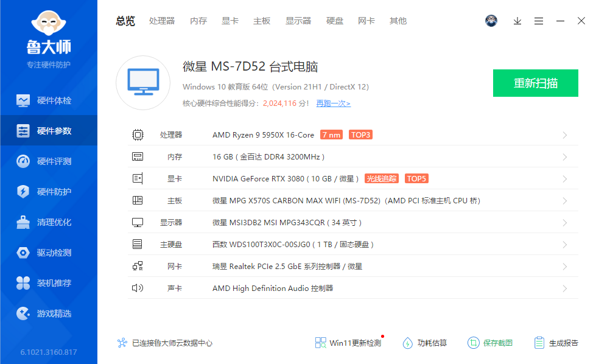The image size is (596, 364).
Task: Open 驱动检测 driver check
Action: [49, 252]
